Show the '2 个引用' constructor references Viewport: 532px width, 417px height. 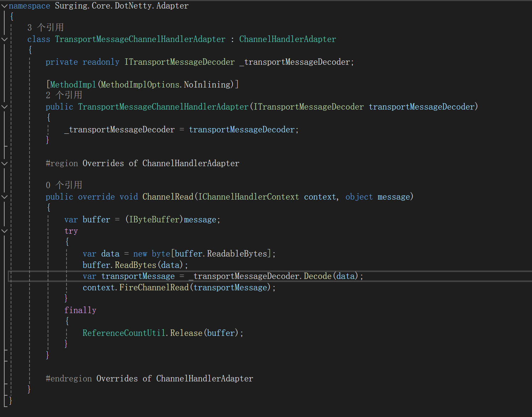tap(64, 95)
